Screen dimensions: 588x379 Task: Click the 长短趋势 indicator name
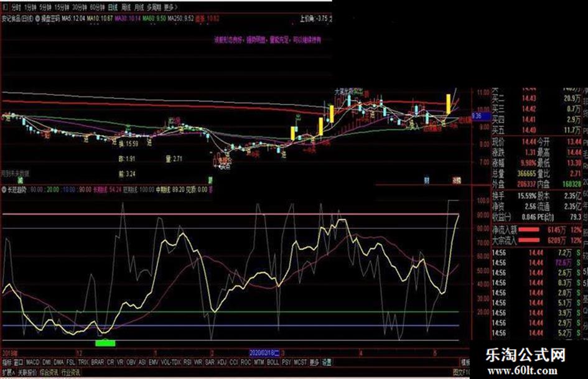pyautogui.click(x=17, y=189)
